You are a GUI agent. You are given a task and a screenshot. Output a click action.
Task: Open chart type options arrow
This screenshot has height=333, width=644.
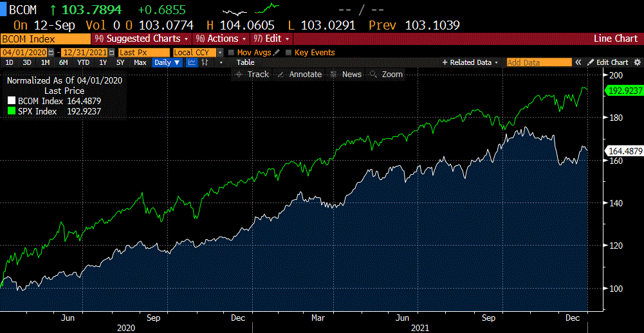(221, 62)
